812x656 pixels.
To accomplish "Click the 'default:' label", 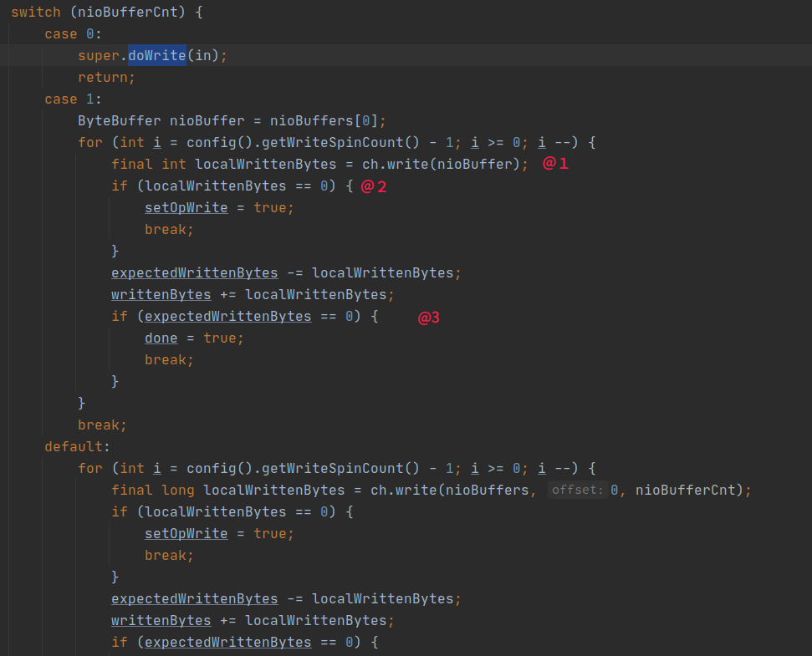I will (x=77, y=446).
